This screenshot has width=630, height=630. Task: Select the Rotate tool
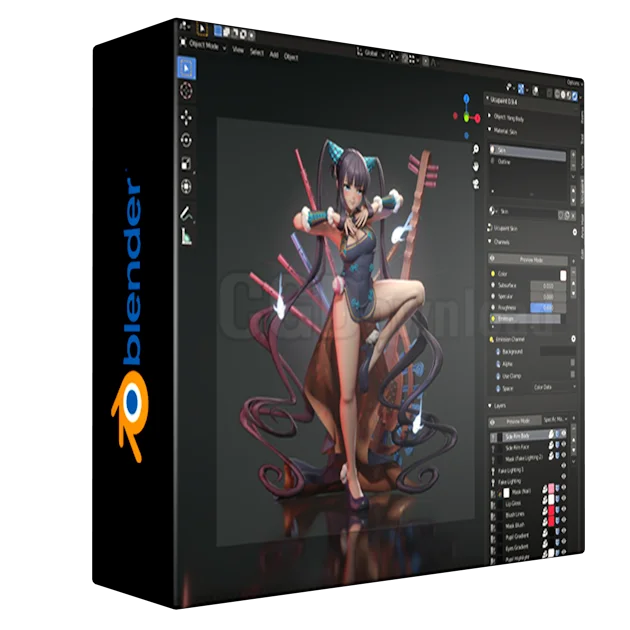pyautogui.click(x=186, y=140)
